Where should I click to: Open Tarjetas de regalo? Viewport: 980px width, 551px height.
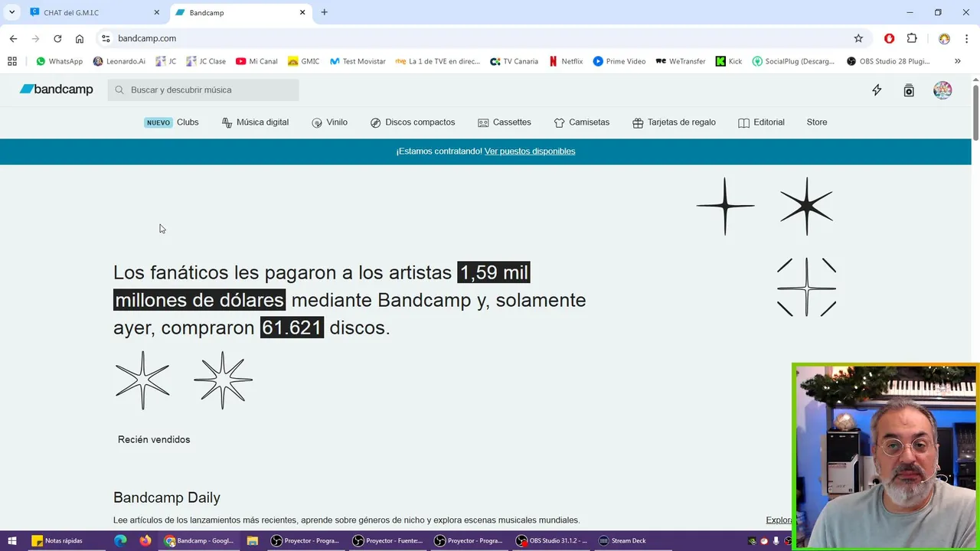(x=674, y=122)
